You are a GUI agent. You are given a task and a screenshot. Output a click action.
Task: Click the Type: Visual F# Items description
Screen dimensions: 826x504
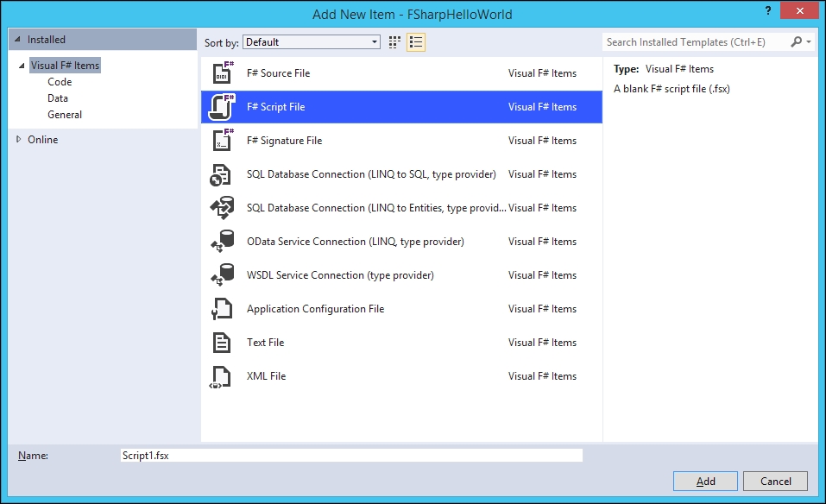(664, 69)
